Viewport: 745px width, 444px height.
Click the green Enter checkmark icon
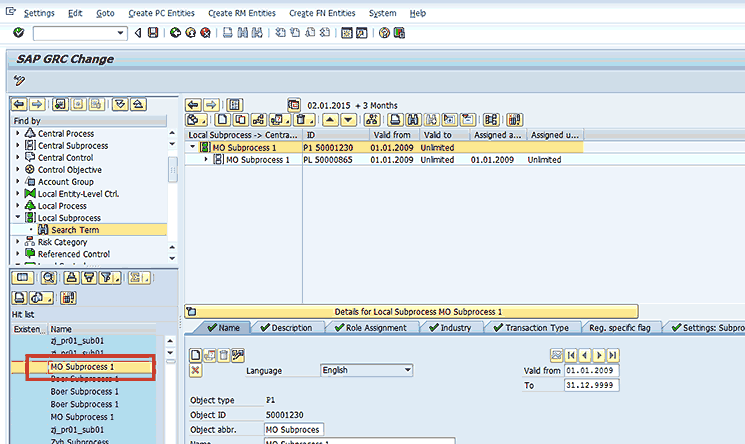[19, 33]
